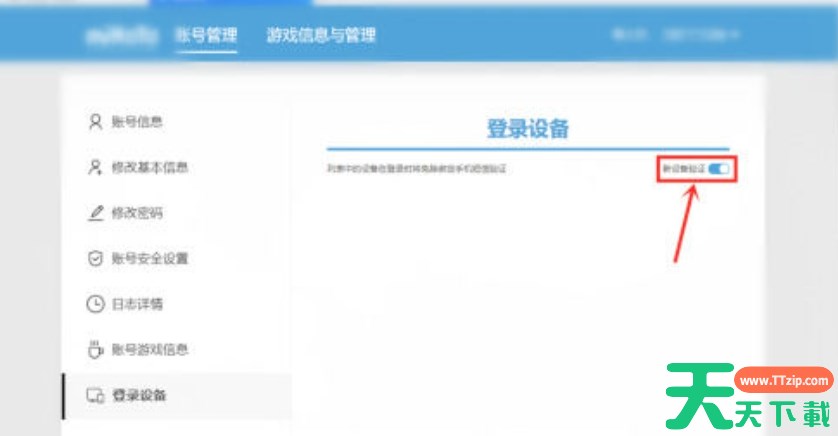
Task: Open the 修改基本信息 text label in sidebar
Action: click(x=150, y=167)
